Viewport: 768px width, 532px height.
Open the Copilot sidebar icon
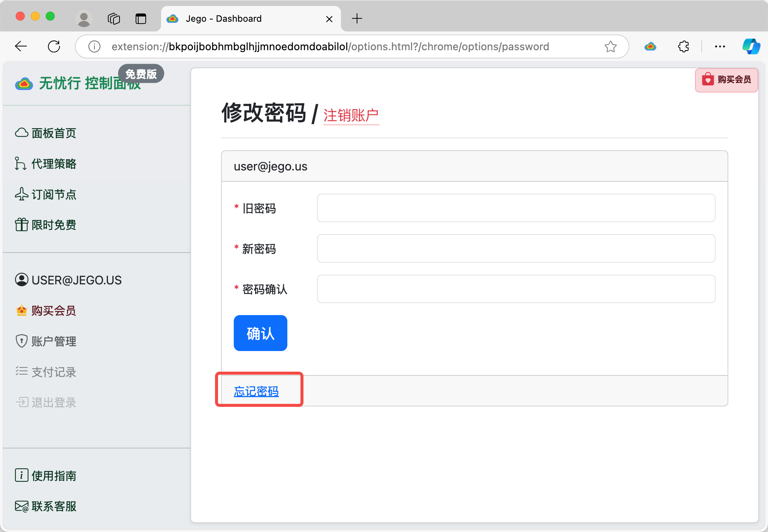click(x=751, y=46)
